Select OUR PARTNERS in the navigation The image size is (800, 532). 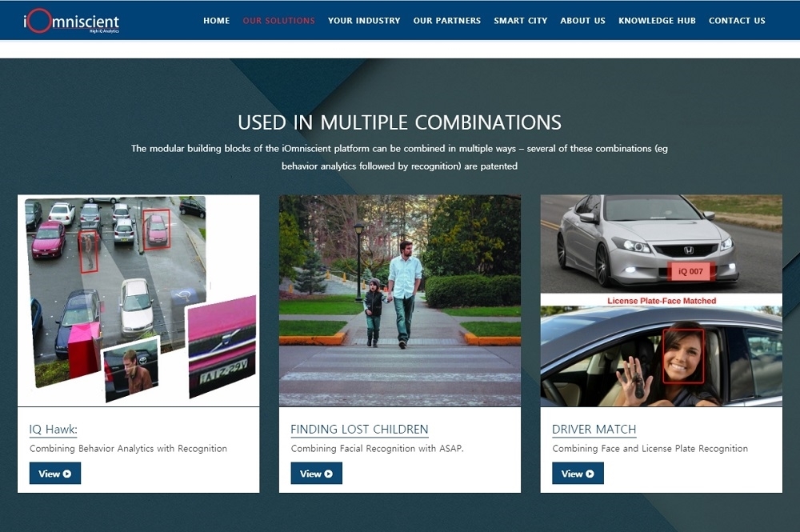pyautogui.click(x=446, y=21)
